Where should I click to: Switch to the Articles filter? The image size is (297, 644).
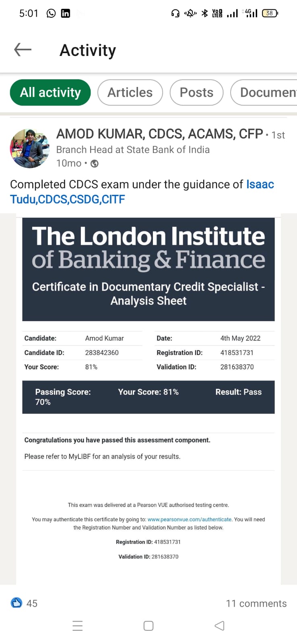(130, 93)
